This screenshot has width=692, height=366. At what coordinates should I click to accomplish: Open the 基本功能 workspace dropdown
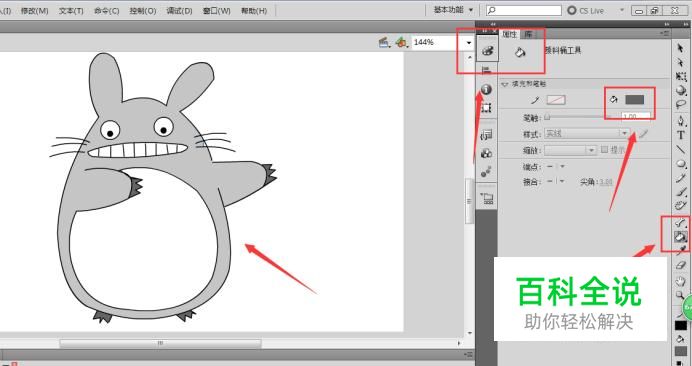(453, 10)
